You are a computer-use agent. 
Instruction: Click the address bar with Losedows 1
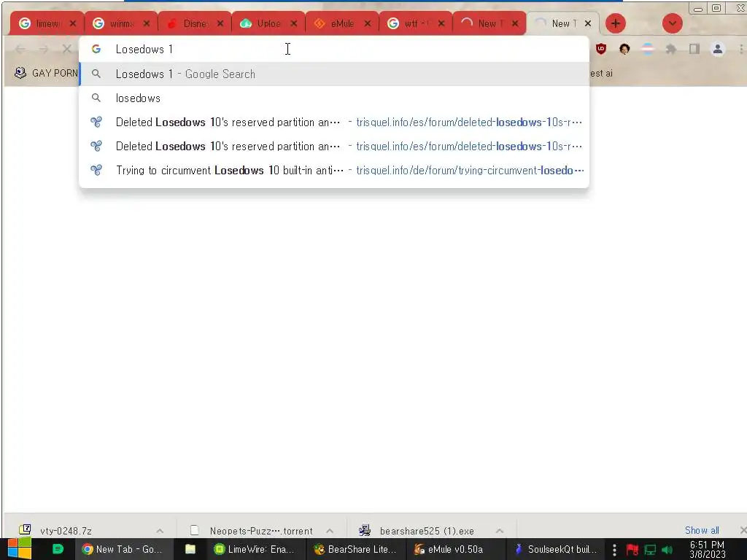333,49
